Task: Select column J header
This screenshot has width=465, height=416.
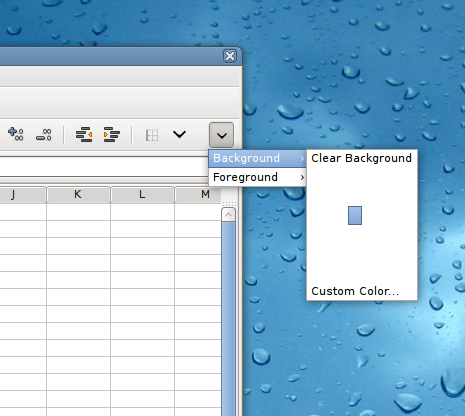Action: click(23, 195)
